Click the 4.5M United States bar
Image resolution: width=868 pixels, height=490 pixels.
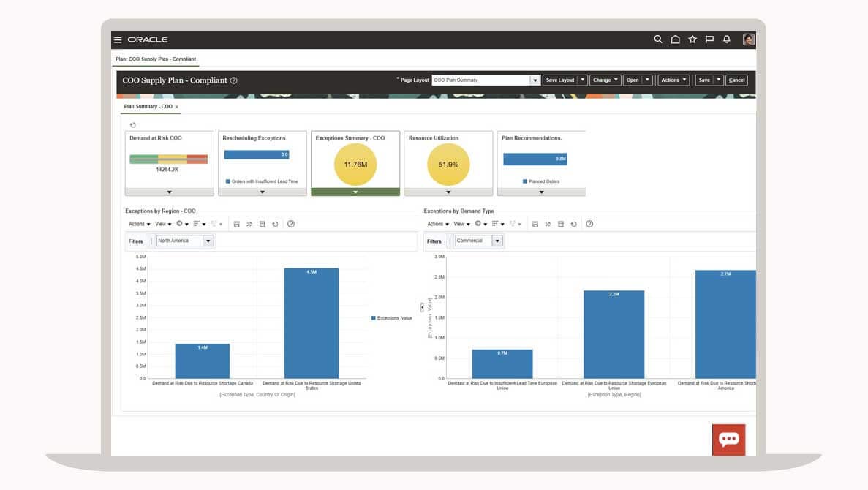pos(312,323)
